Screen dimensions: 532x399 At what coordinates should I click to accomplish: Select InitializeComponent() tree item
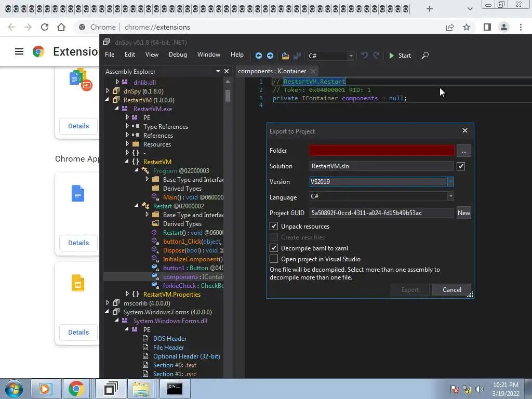click(193, 259)
